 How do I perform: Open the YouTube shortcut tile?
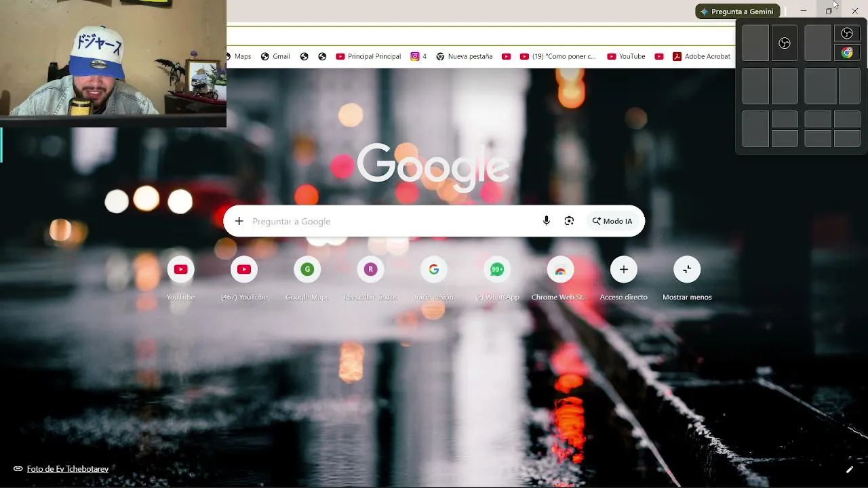180,278
